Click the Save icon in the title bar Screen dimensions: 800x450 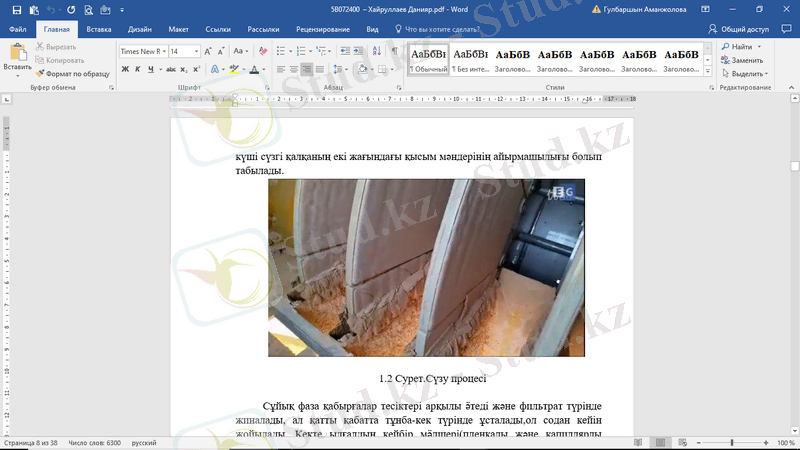coord(18,9)
